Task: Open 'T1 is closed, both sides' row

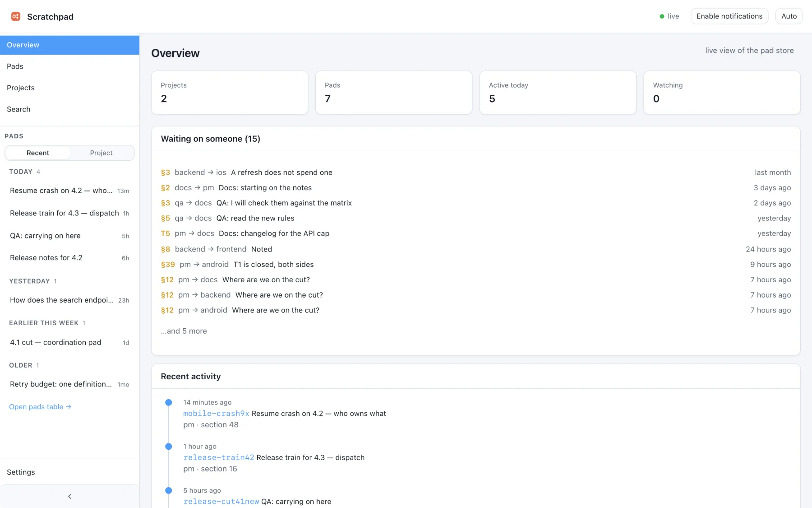Action: (x=476, y=265)
